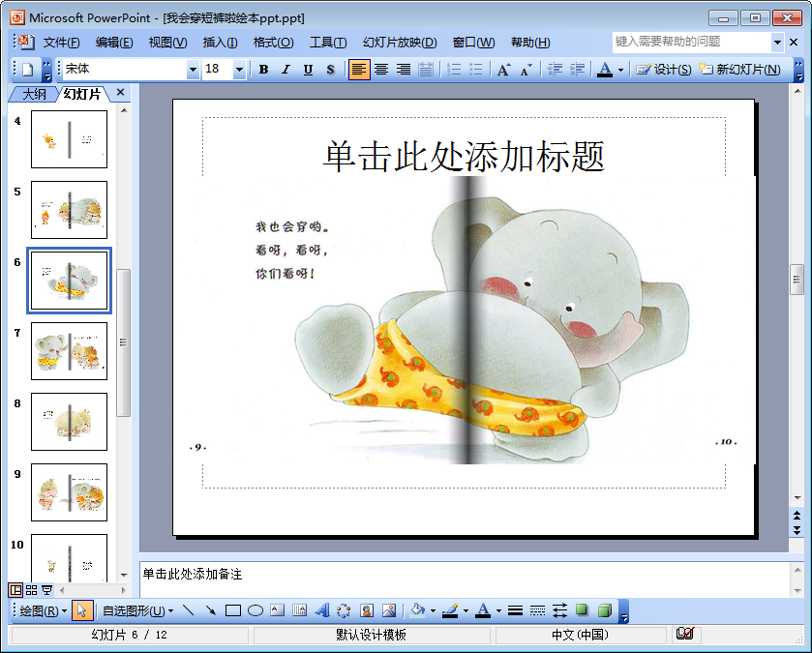Toggle bold formatting
The image size is (812, 653).
click(x=263, y=70)
